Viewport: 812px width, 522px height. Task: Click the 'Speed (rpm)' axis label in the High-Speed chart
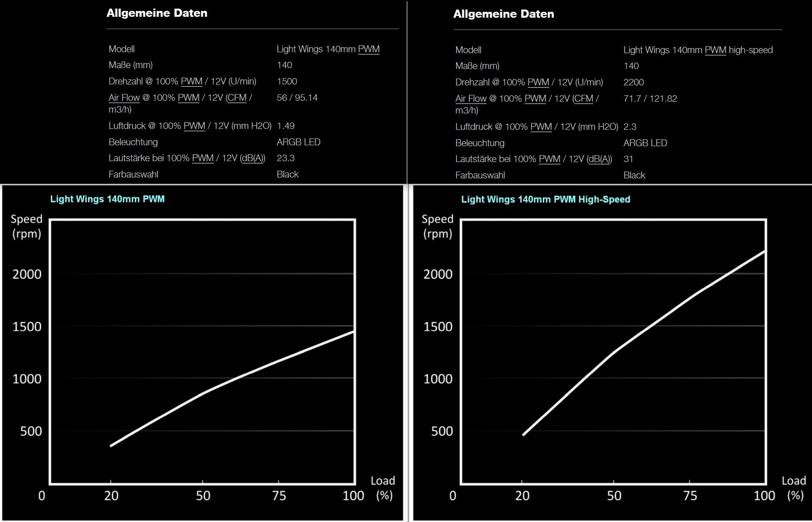pos(438,226)
